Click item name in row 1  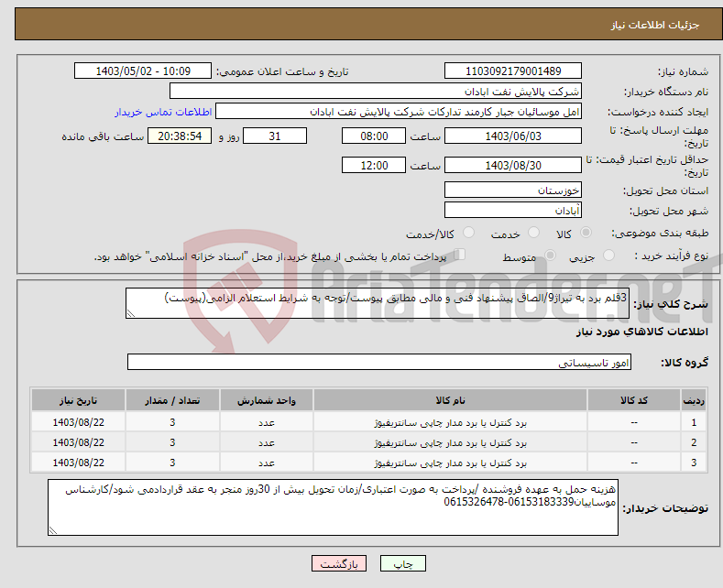coord(450,422)
